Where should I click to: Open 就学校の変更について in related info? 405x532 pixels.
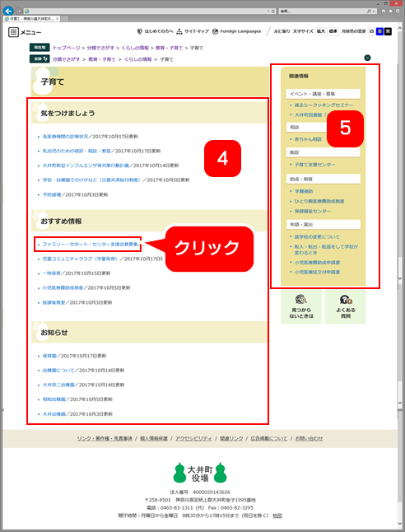(x=317, y=237)
